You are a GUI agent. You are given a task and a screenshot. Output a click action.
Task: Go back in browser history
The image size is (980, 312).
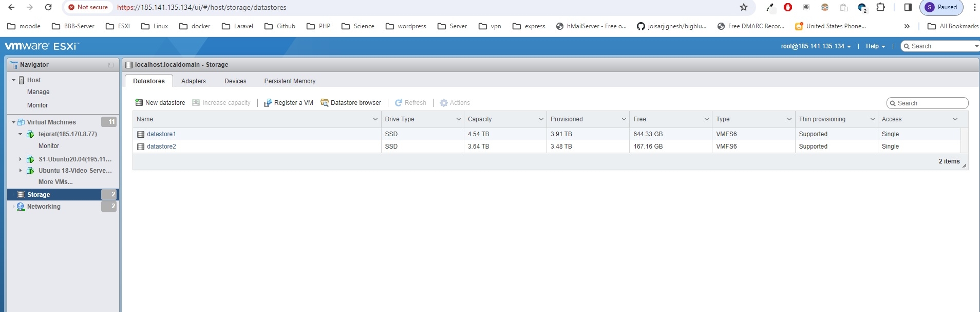(x=11, y=7)
